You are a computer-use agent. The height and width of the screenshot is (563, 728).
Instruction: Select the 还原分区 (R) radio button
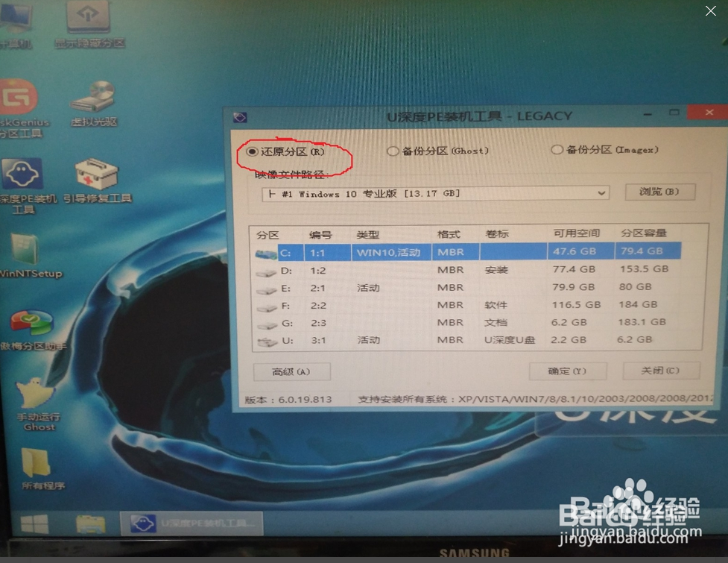point(252,151)
